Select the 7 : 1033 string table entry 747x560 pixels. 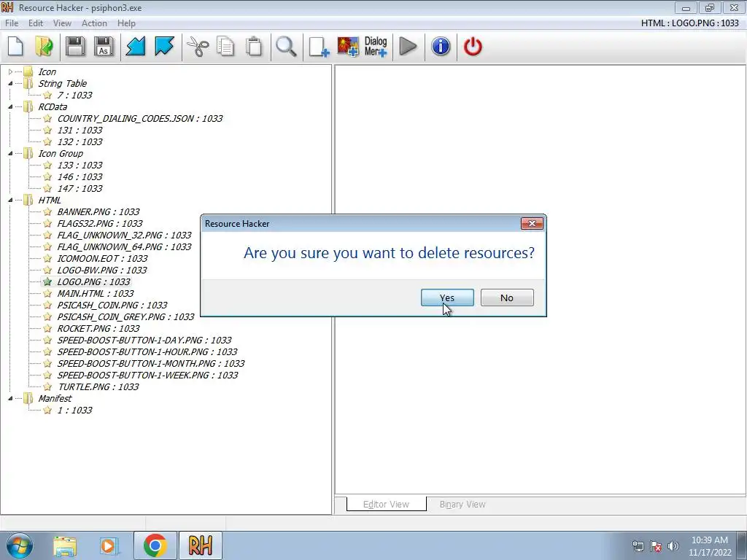tap(74, 96)
